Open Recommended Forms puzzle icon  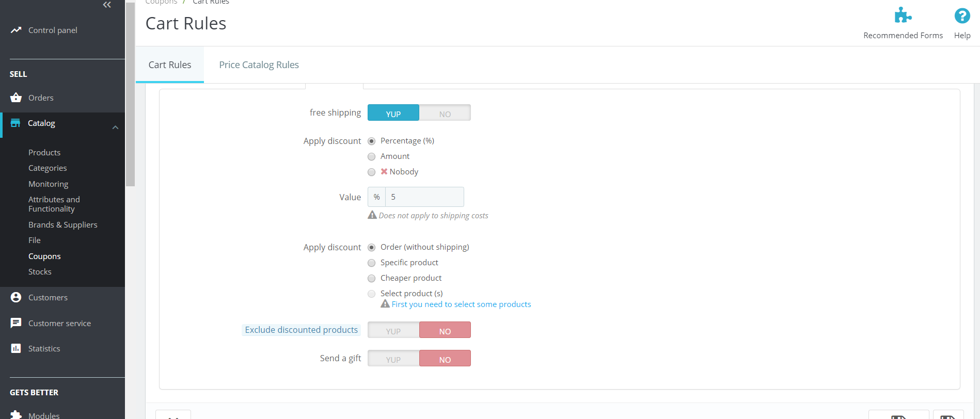903,15
